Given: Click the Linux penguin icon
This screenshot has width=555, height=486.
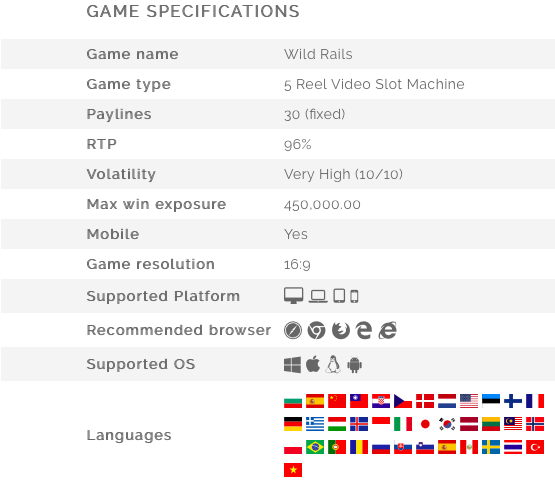Looking at the screenshot, I should pos(333,364).
